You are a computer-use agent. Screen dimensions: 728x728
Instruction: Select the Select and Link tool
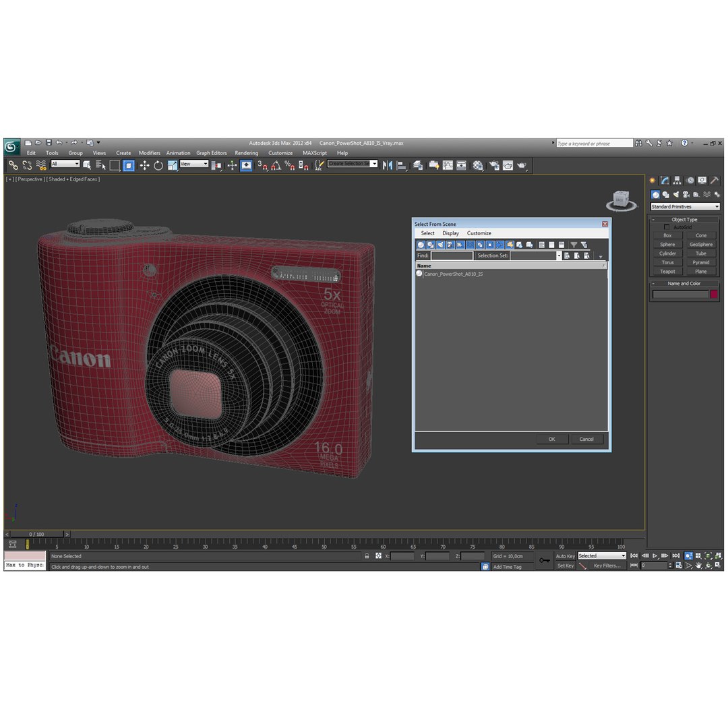pos(13,165)
